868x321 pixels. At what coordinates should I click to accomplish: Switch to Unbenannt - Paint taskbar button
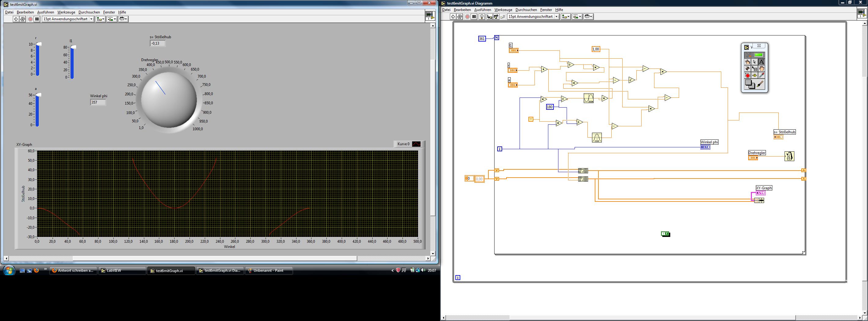tap(269, 271)
